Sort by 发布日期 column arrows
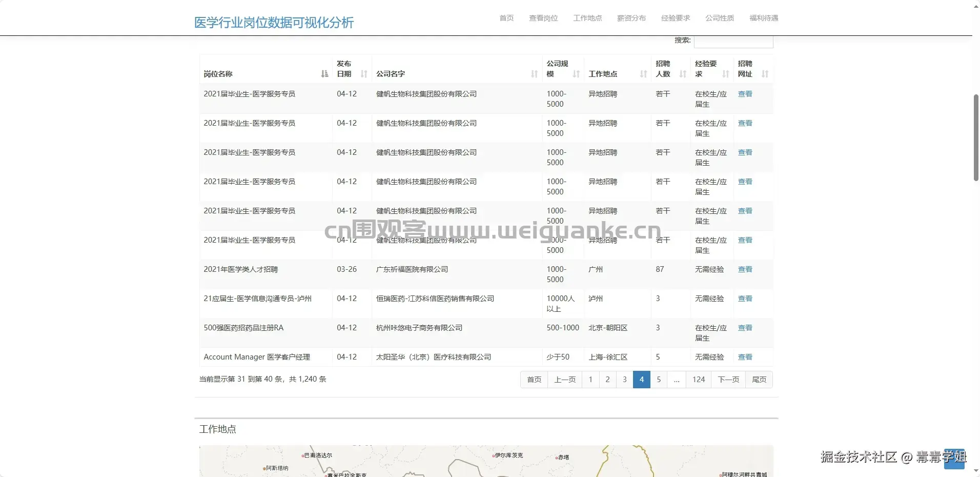The image size is (980, 477). click(x=364, y=74)
